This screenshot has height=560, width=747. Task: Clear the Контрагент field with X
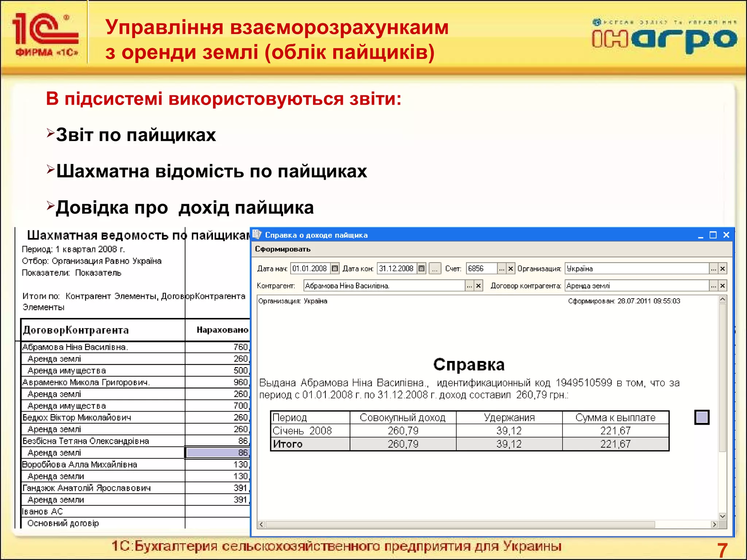point(479,286)
